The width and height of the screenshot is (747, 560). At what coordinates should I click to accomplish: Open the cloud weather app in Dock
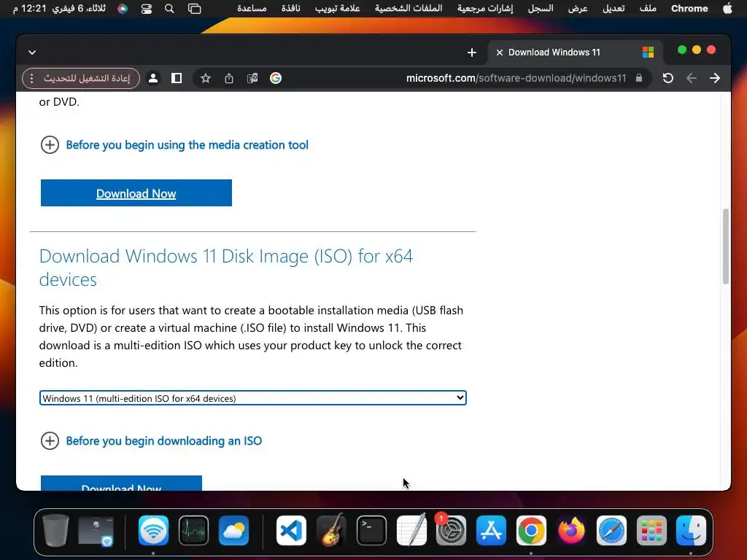[233, 531]
